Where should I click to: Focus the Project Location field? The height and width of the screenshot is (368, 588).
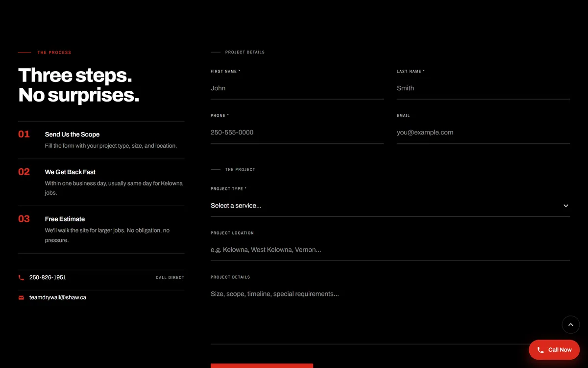(390, 250)
